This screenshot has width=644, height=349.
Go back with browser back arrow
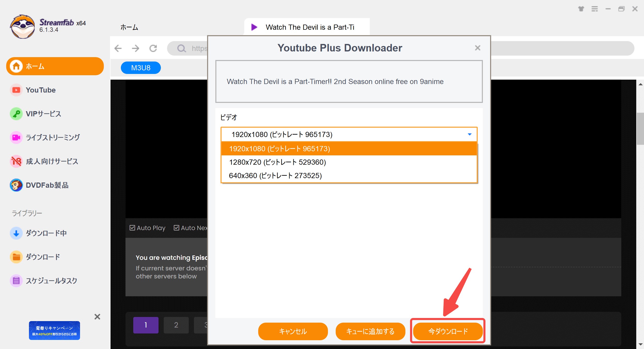118,48
